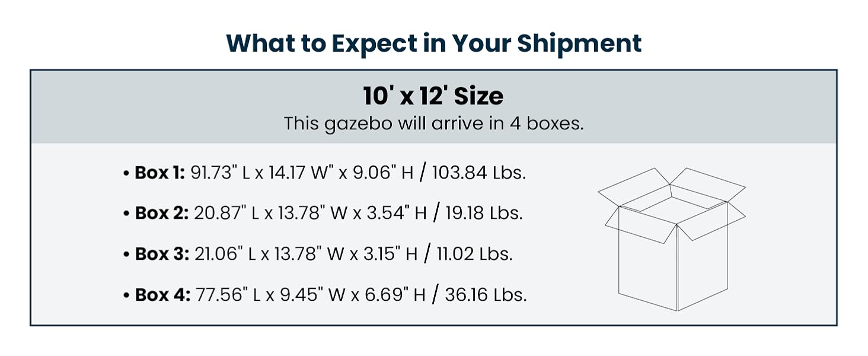Click the "What to Expect in Your Shipment" heading
The width and height of the screenshot is (868, 356).
(434, 44)
